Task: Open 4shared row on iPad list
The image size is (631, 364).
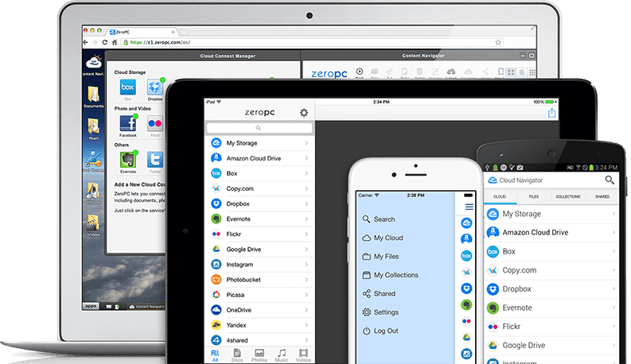Action: pos(259,340)
